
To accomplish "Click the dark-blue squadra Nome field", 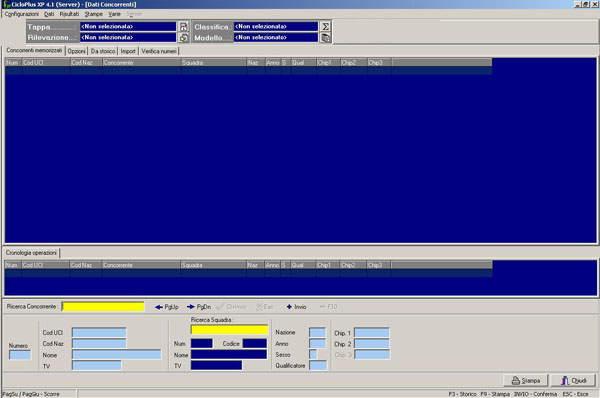I will click(x=229, y=355).
